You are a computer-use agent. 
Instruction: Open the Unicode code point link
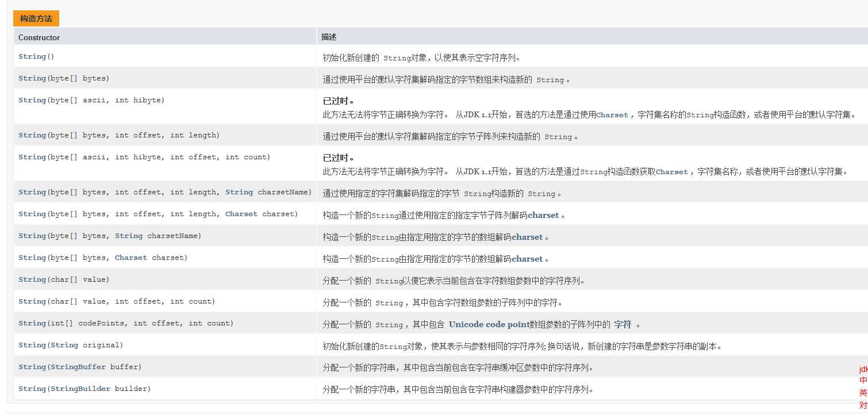click(x=489, y=324)
